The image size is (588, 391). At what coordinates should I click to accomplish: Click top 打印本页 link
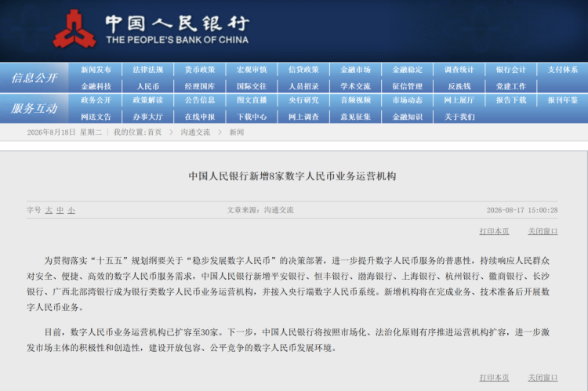coord(494,231)
